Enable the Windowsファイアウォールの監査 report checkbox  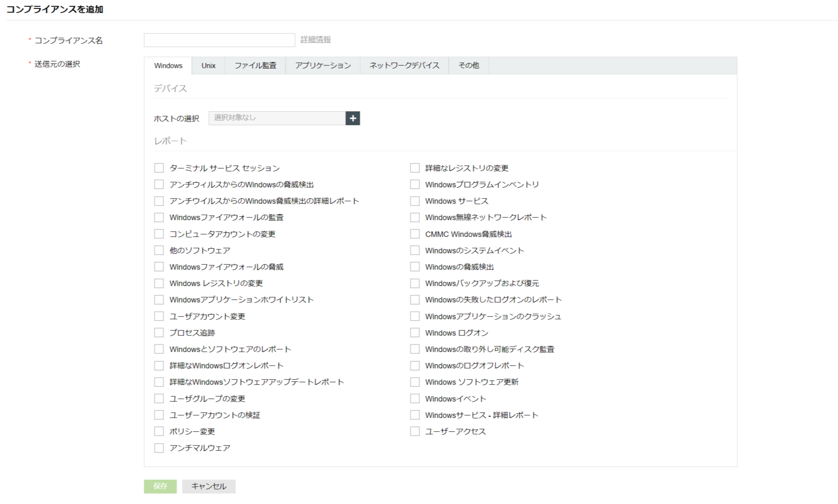[159, 218]
